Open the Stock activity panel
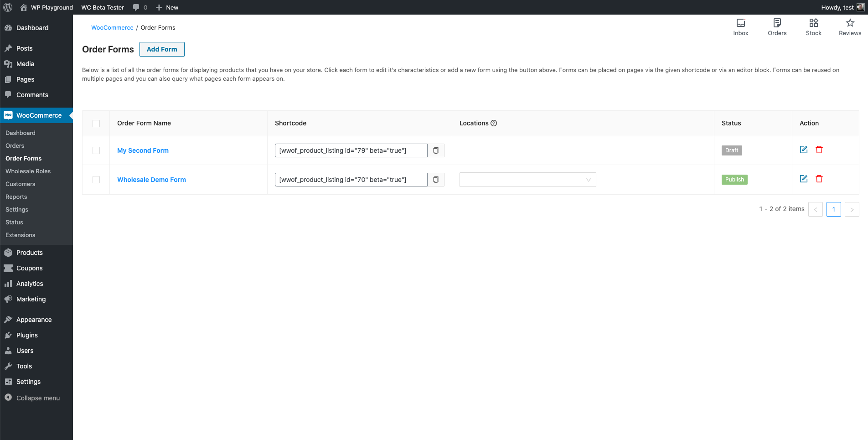Image resolution: width=868 pixels, height=440 pixels. pos(813,27)
